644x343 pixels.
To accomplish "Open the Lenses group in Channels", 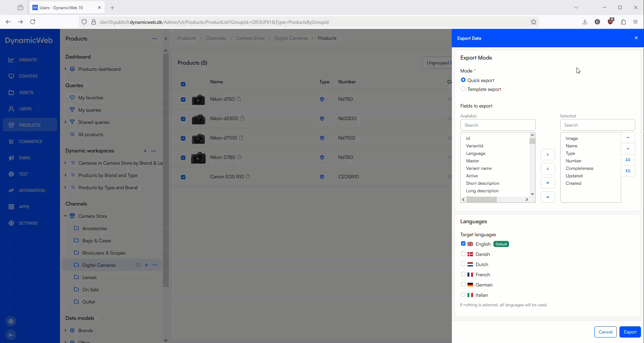I will pyautogui.click(x=89, y=277).
